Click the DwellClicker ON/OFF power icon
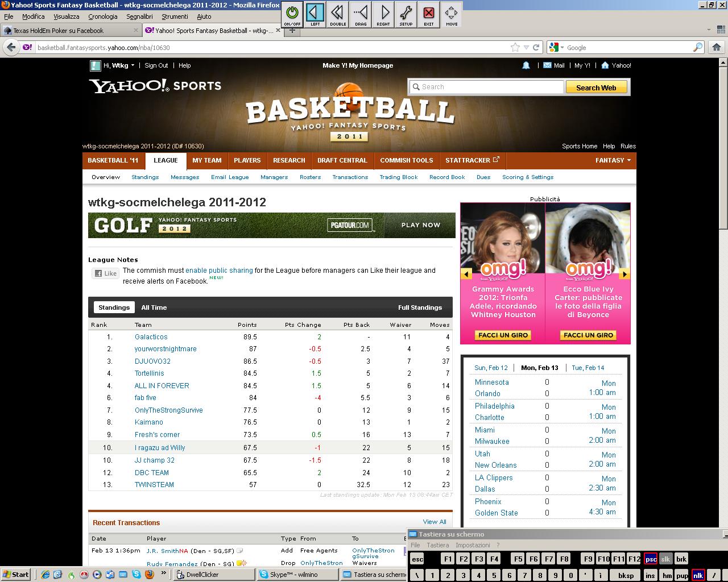 tap(292, 13)
